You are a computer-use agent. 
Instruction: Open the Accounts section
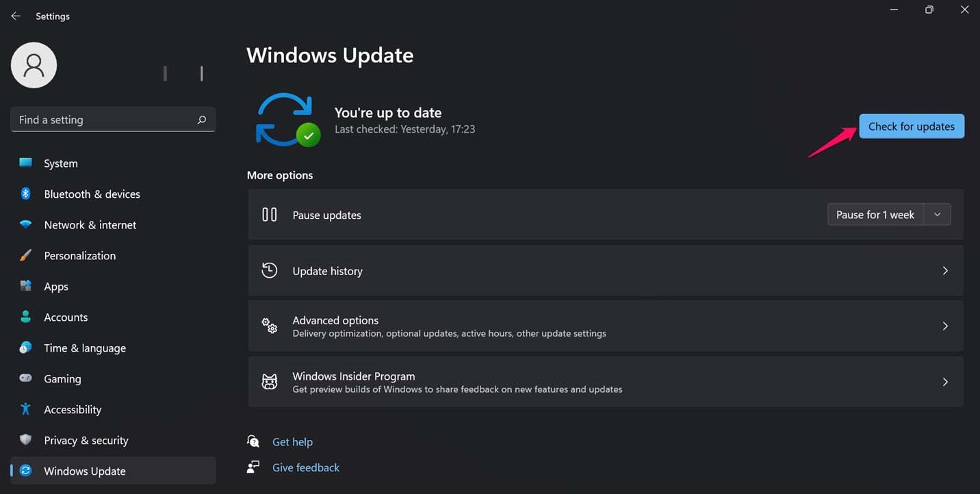[x=66, y=317]
